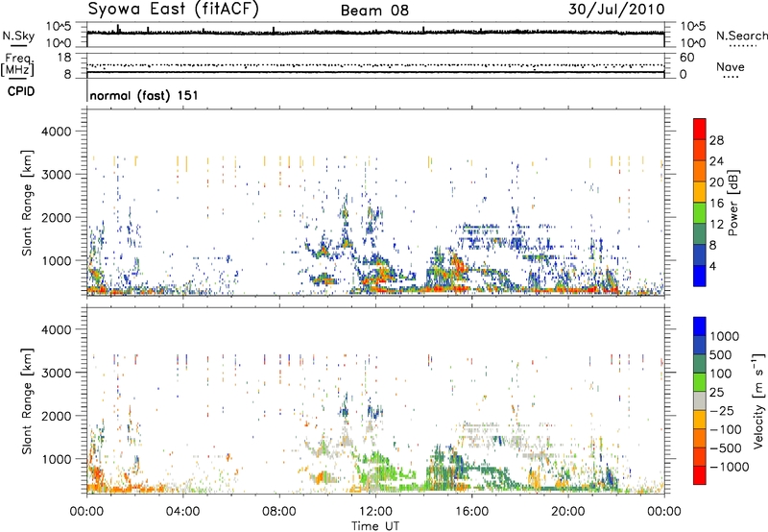Click the yellow segment of Power color bar
The width and height of the screenshot is (768, 532).
pyautogui.click(x=700, y=192)
